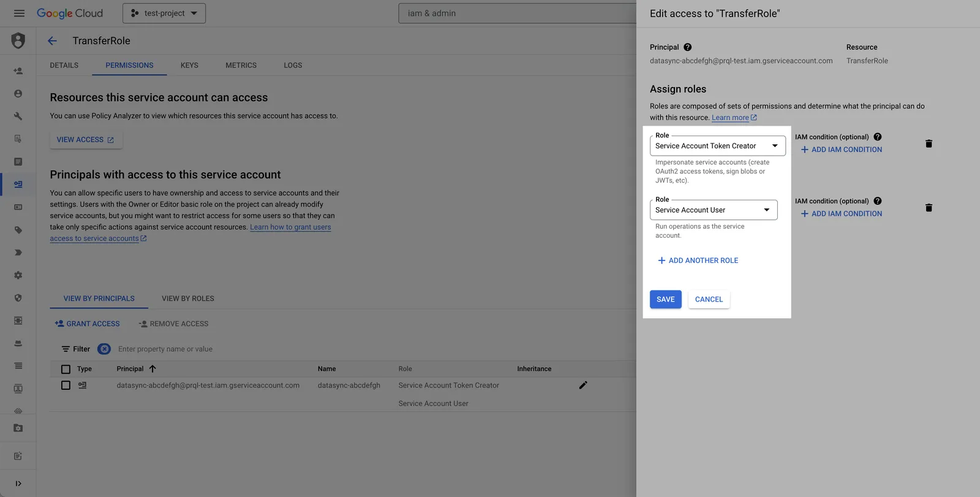Open the test-project project selector
This screenshot has height=497, width=980.
164,13
